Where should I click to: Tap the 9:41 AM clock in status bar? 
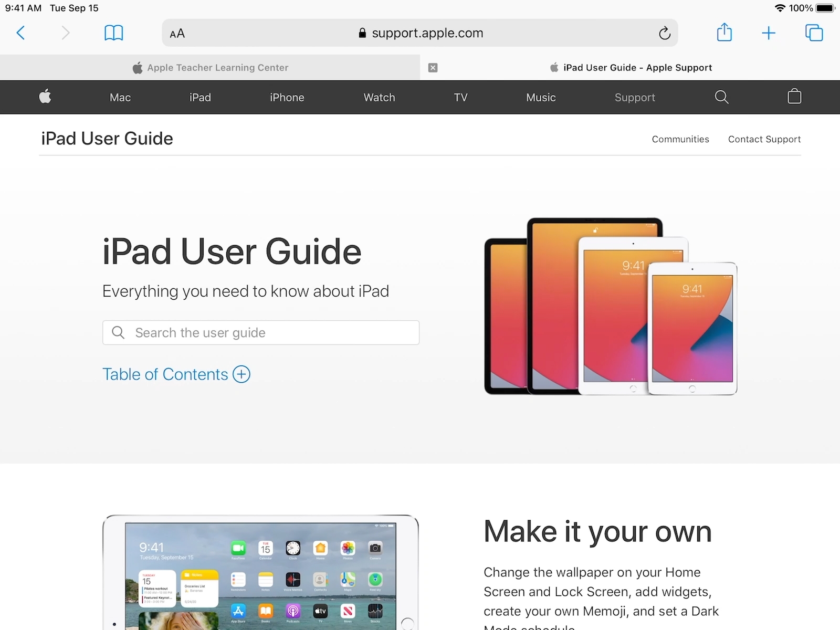coord(23,8)
